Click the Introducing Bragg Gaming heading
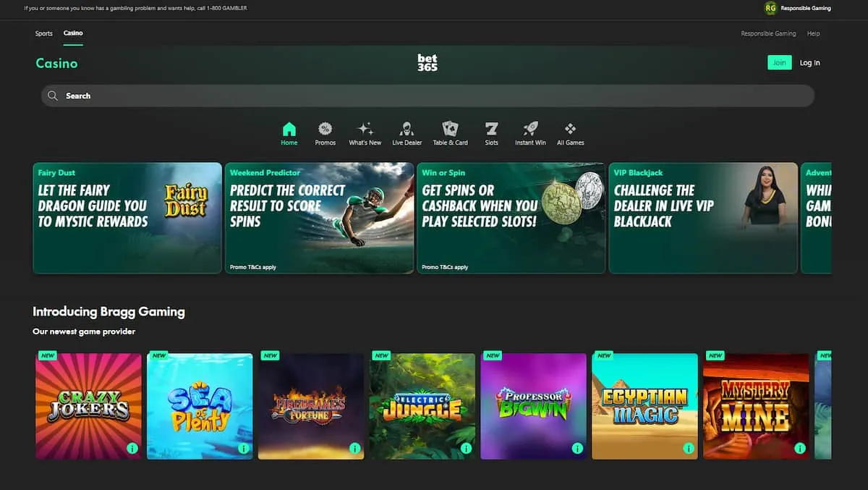The width and height of the screenshot is (868, 490). point(109,312)
